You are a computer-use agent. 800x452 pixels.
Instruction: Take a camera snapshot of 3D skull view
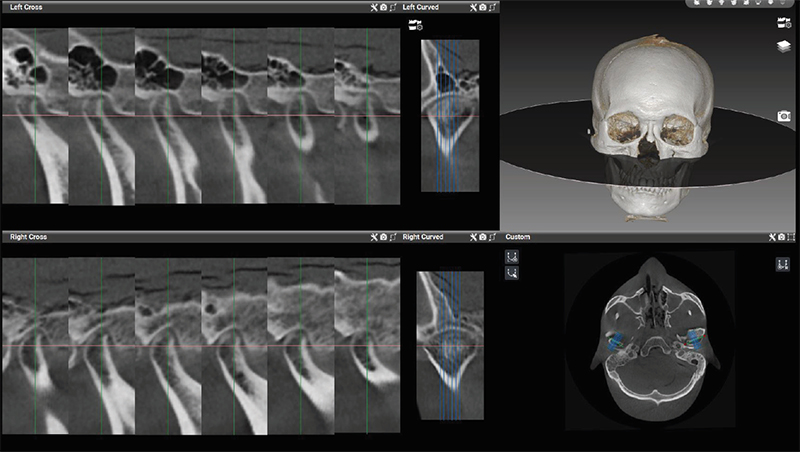[784, 116]
